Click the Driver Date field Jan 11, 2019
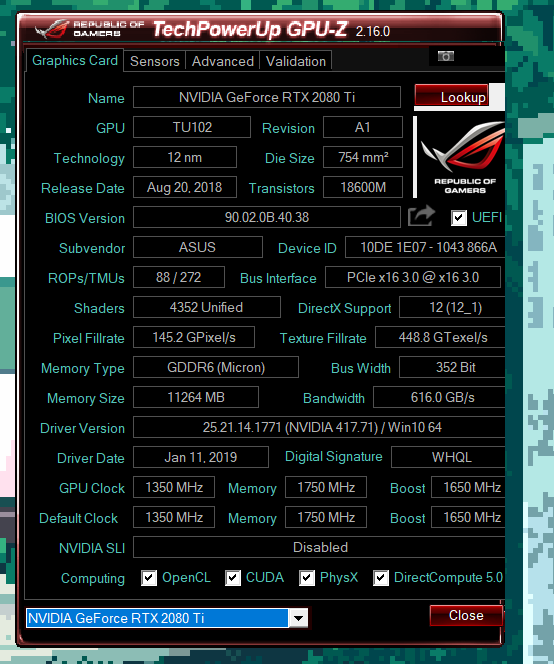Screen dimensions: 554x664 pyautogui.click(x=201, y=457)
